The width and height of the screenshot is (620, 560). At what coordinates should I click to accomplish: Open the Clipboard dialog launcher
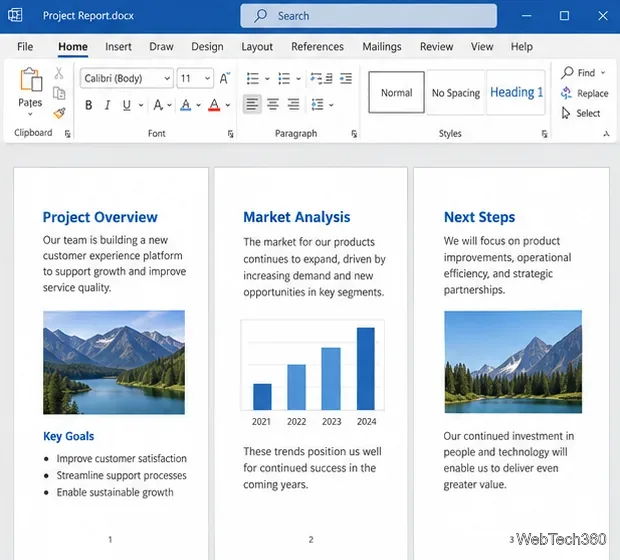68,134
